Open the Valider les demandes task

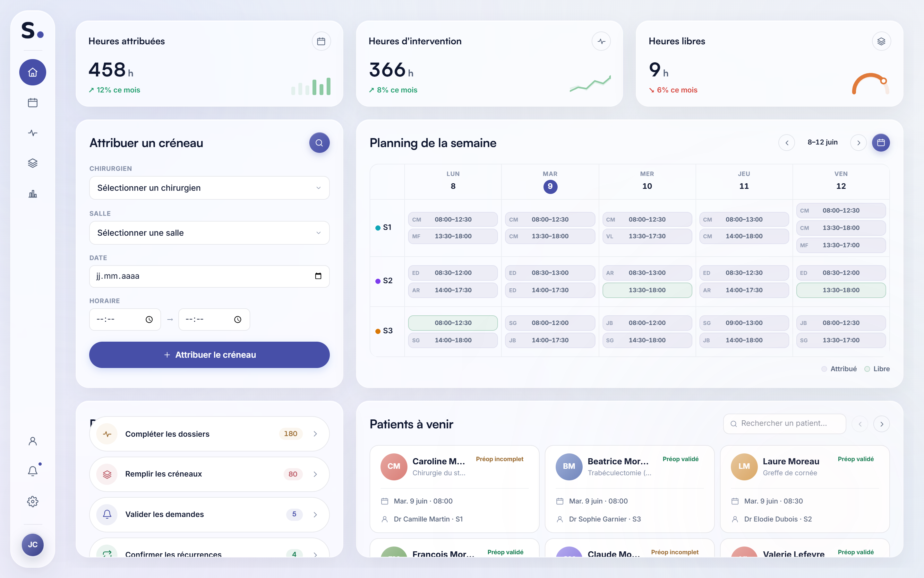pyautogui.click(x=209, y=514)
